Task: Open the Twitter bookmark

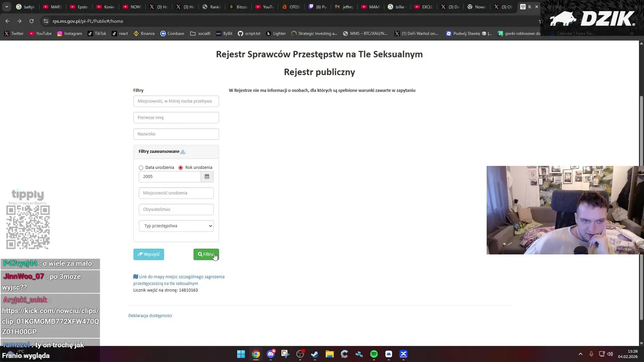Action: point(14,34)
